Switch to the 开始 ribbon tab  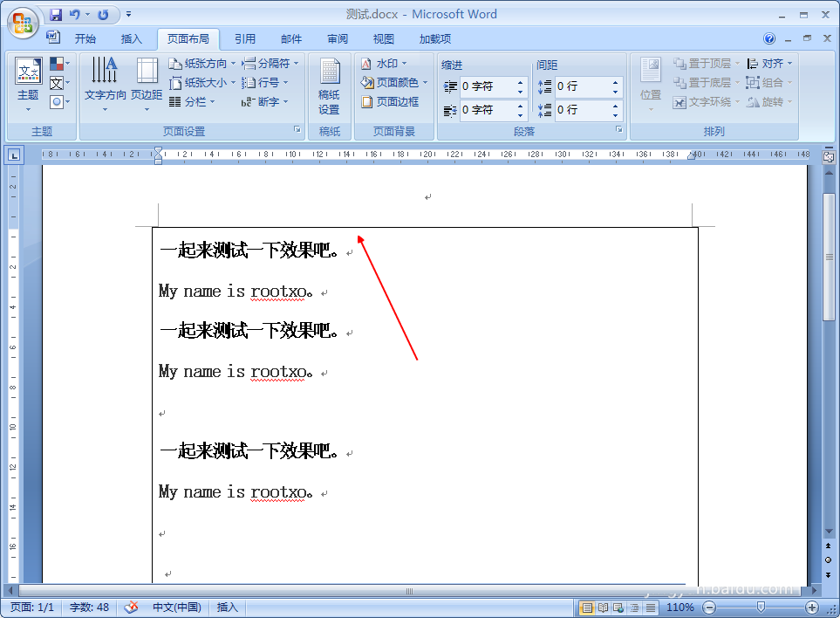(85, 38)
